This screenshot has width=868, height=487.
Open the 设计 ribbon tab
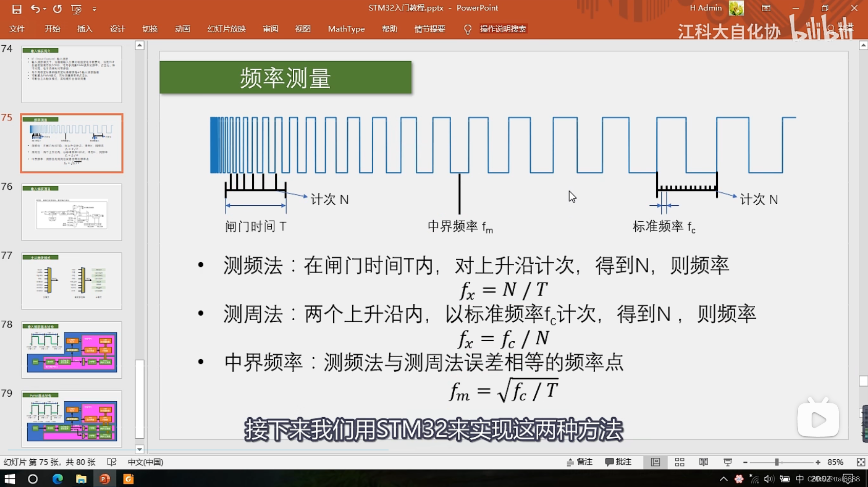[117, 29]
